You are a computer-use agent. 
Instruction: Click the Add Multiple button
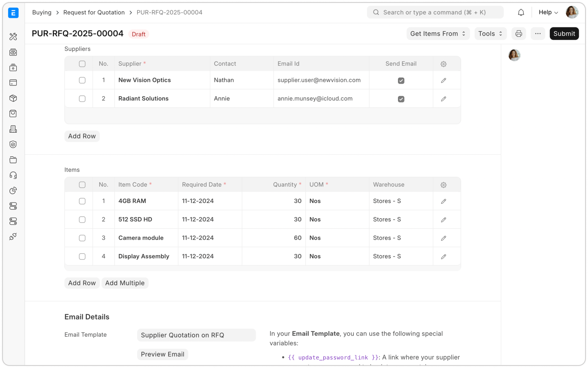tap(125, 283)
